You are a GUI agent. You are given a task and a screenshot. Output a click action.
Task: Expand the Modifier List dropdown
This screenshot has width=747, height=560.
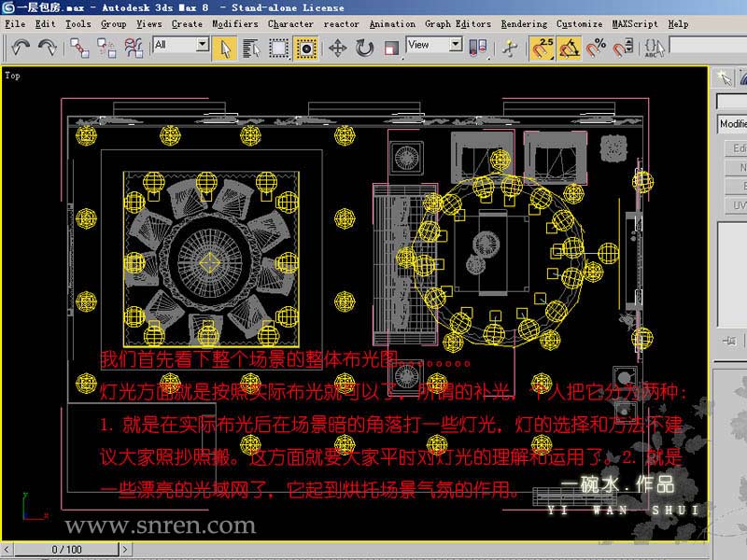[732, 124]
